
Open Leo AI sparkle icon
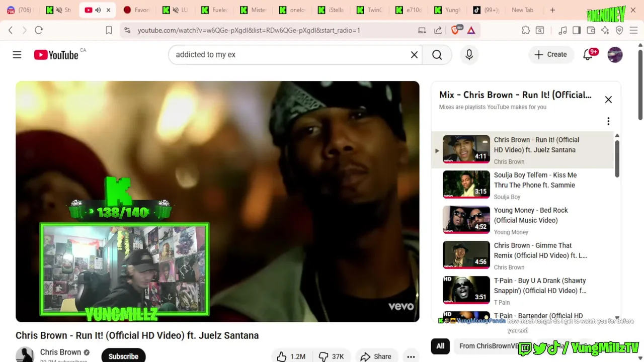[x=605, y=30]
